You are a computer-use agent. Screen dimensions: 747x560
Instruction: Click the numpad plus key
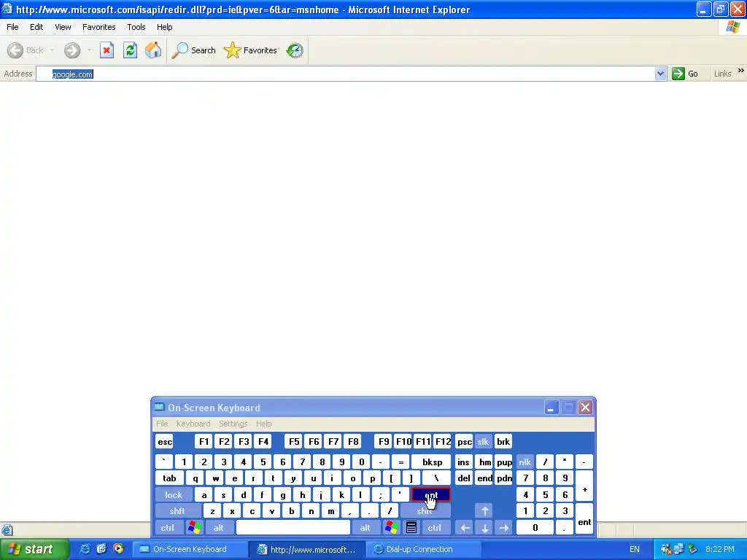click(x=584, y=486)
